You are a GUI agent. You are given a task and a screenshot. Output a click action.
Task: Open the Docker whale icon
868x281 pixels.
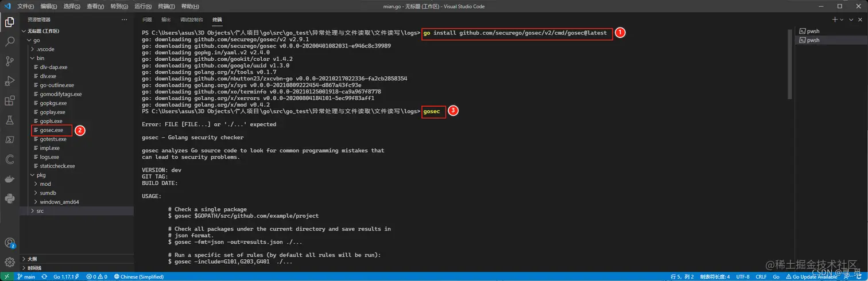tap(10, 179)
